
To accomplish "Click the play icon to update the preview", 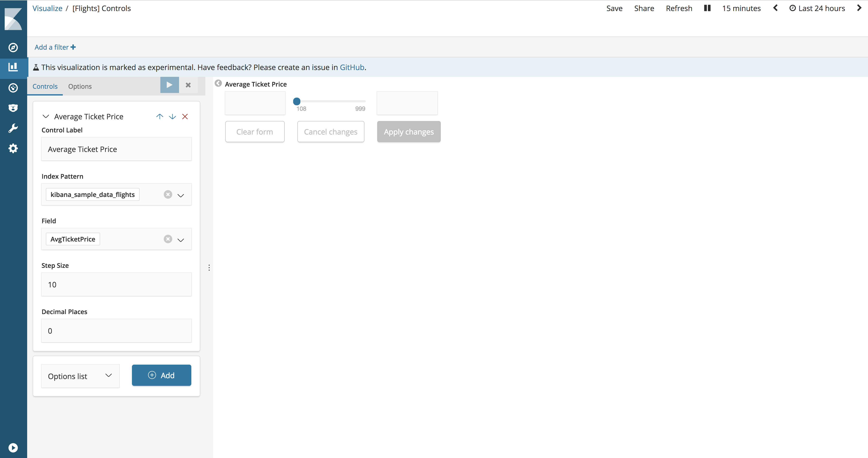I will click(x=169, y=85).
